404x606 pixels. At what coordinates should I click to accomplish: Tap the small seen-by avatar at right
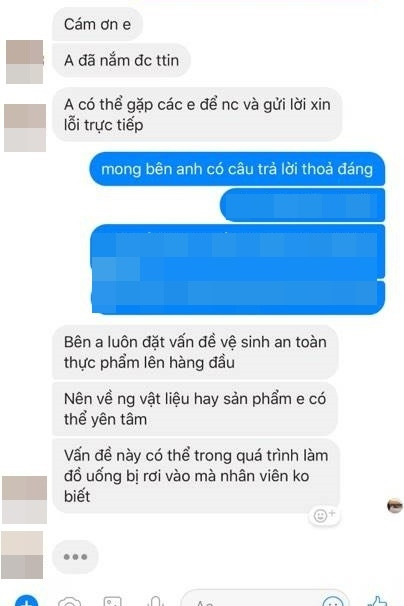pyautogui.click(x=395, y=506)
